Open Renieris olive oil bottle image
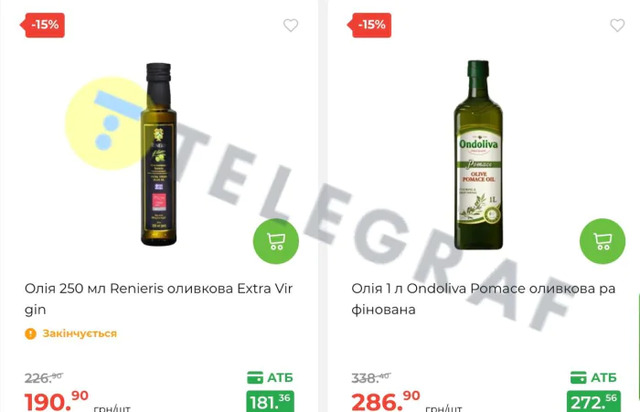The height and width of the screenshot is (412, 640). pyautogui.click(x=159, y=154)
